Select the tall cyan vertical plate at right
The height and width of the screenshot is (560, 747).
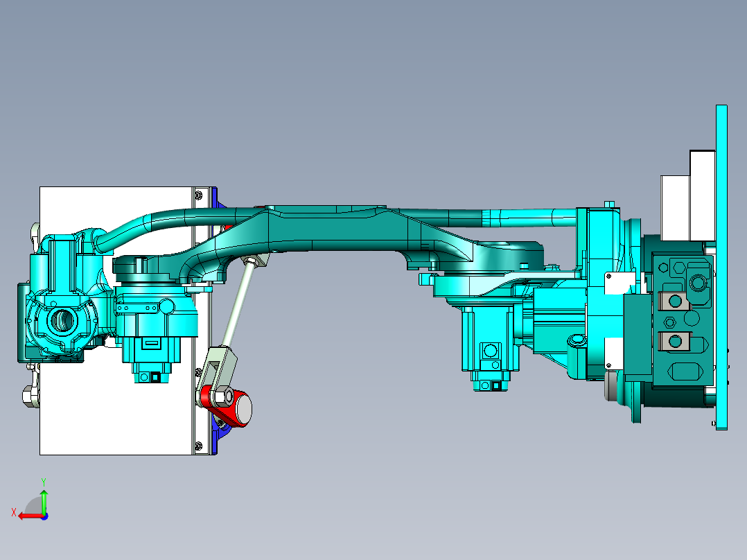click(x=721, y=267)
